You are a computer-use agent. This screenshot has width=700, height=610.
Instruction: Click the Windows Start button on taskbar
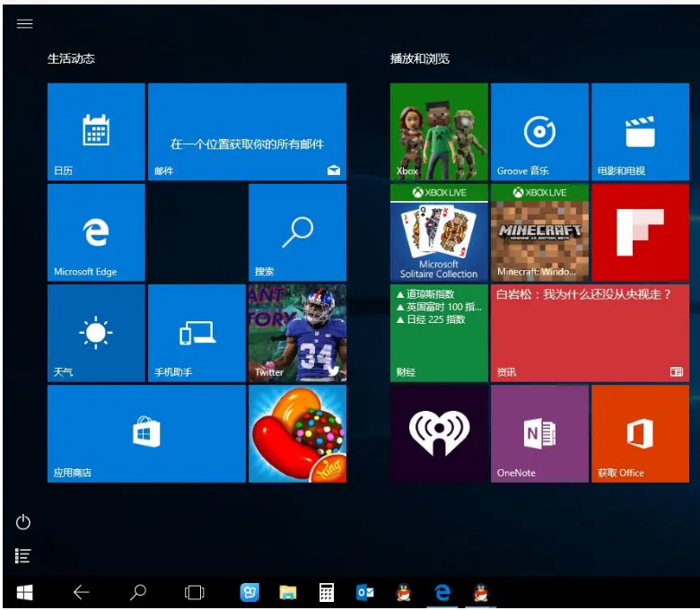point(24,592)
